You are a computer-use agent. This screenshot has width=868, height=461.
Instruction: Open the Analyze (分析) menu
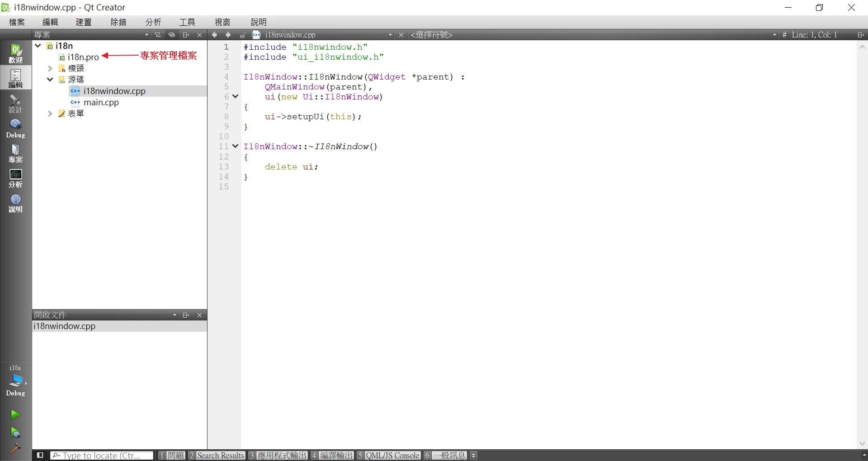point(153,22)
